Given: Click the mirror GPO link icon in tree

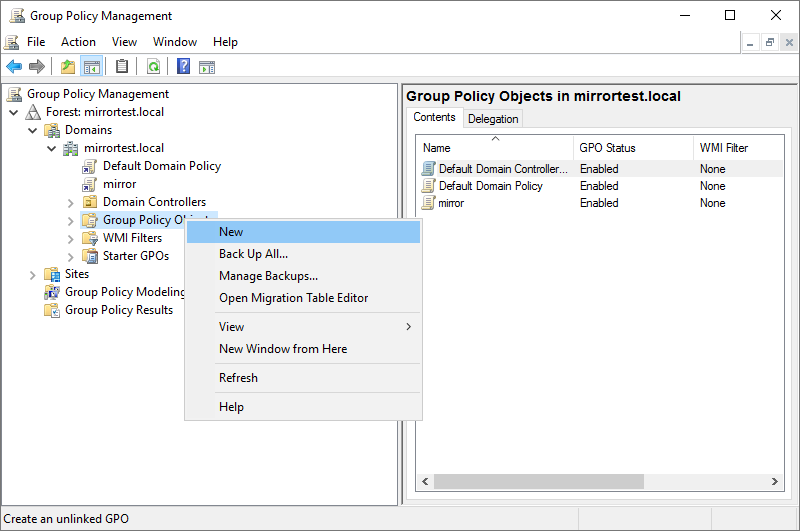Looking at the screenshot, I should (x=89, y=184).
